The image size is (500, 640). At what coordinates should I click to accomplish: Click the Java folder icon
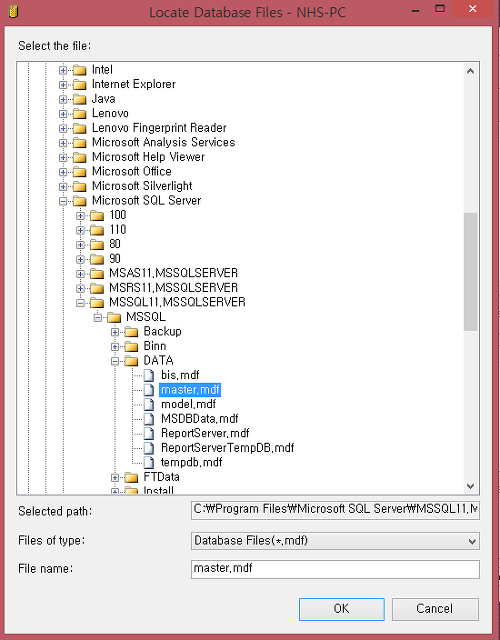click(80, 99)
